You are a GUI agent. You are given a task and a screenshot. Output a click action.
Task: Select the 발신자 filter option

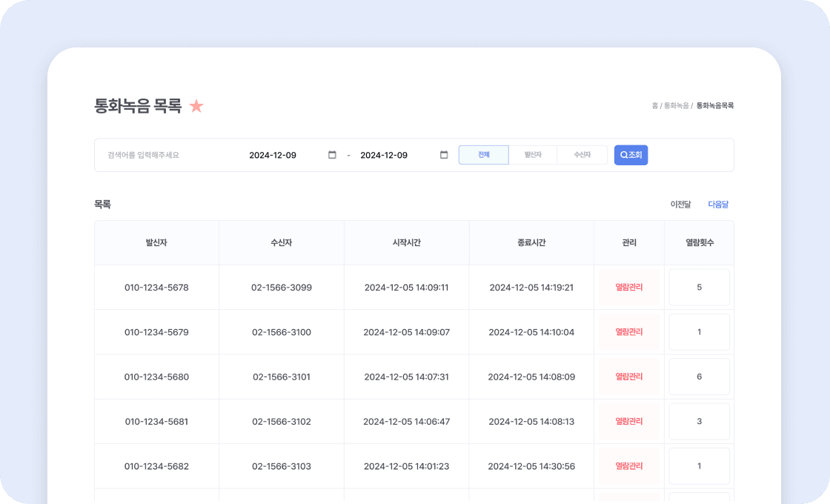pyautogui.click(x=532, y=155)
